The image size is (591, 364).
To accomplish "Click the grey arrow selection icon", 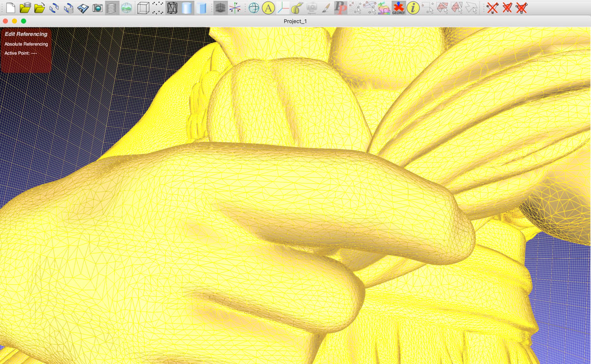I will tap(471, 7).
